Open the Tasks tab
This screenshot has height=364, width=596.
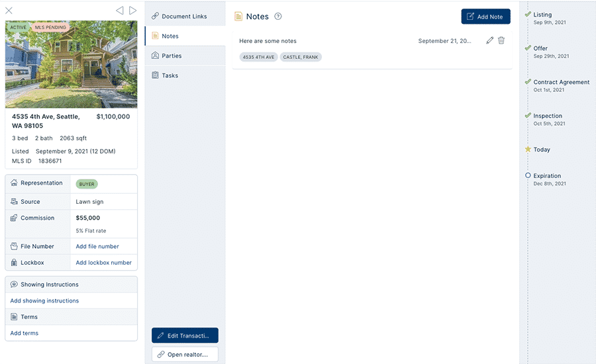pyautogui.click(x=185, y=75)
